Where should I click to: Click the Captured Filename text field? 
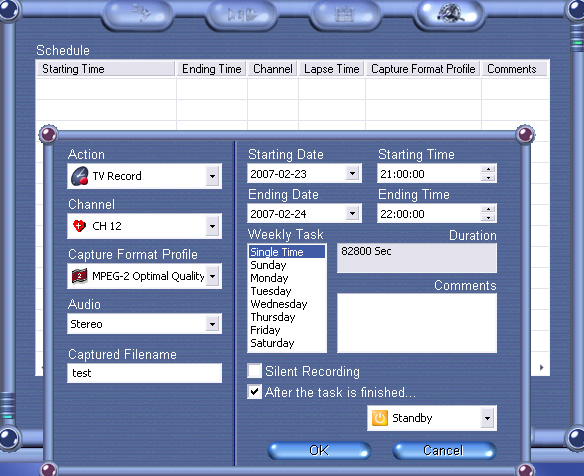(x=145, y=373)
